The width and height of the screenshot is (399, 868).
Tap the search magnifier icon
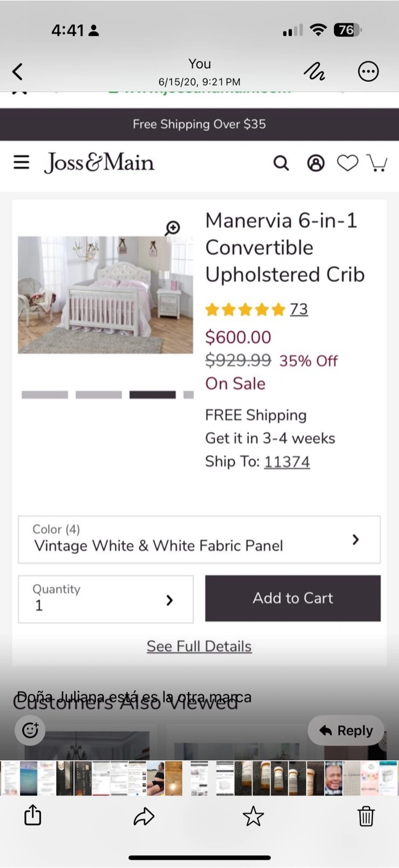pos(281,163)
